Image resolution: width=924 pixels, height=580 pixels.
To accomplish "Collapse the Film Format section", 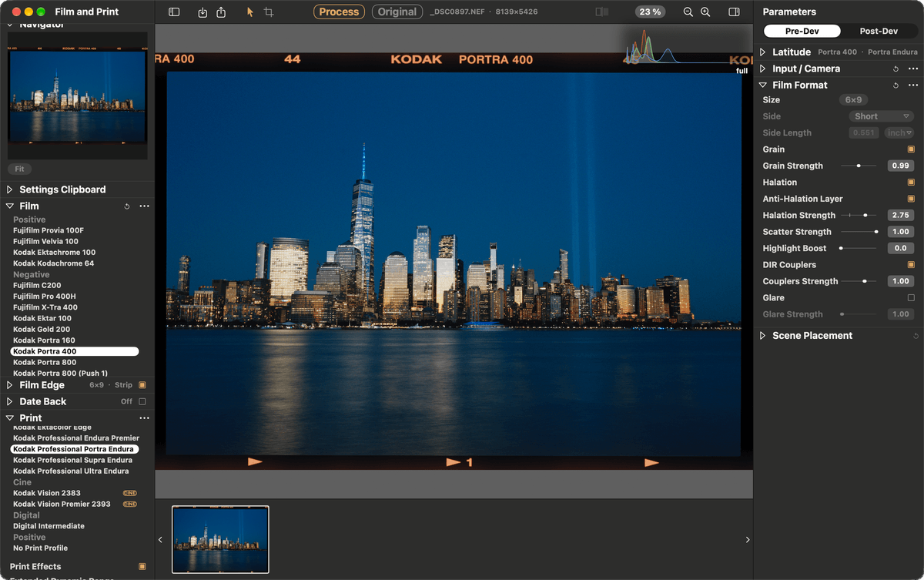I will click(763, 85).
